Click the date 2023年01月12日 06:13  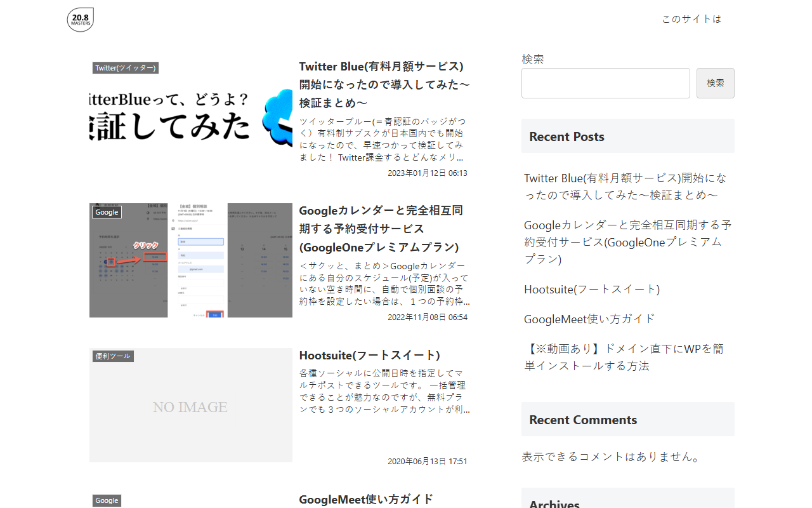click(428, 173)
